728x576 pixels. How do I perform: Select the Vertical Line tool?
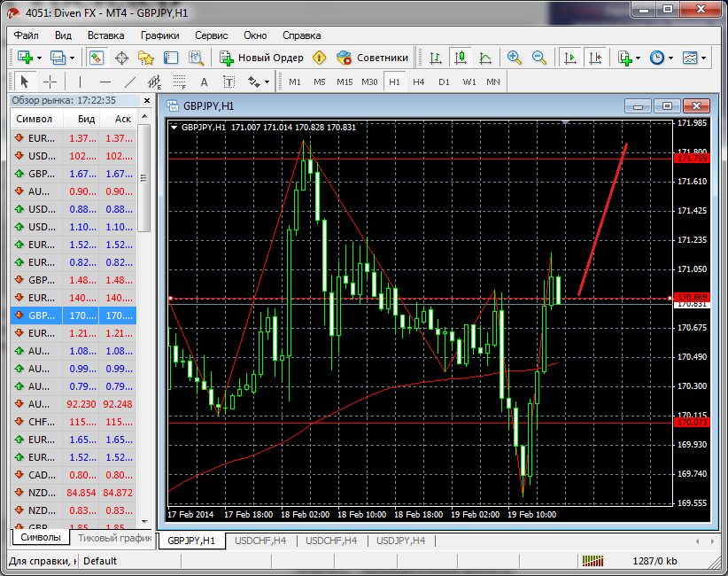pos(80,82)
